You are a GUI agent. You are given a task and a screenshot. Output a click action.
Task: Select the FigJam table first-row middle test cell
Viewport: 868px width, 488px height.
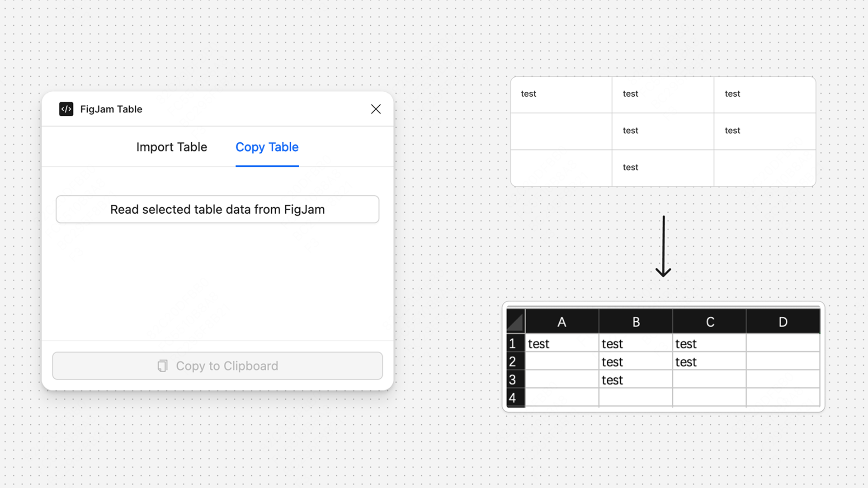click(663, 94)
